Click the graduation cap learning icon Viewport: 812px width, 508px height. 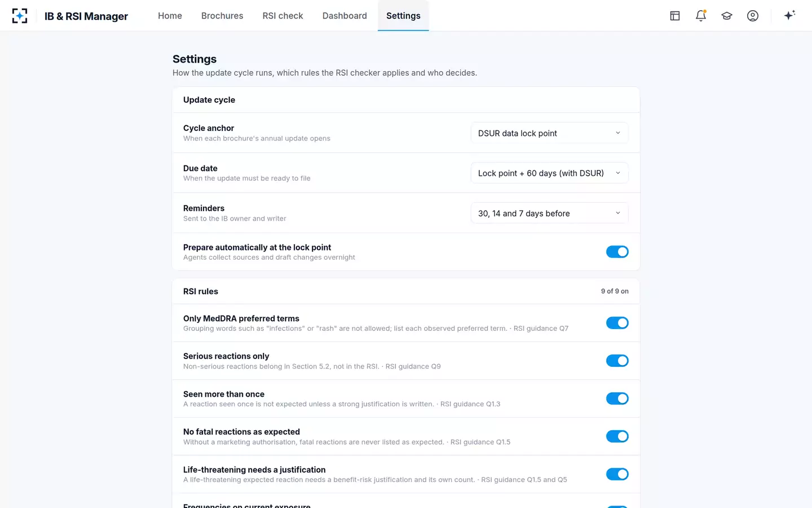click(x=727, y=16)
